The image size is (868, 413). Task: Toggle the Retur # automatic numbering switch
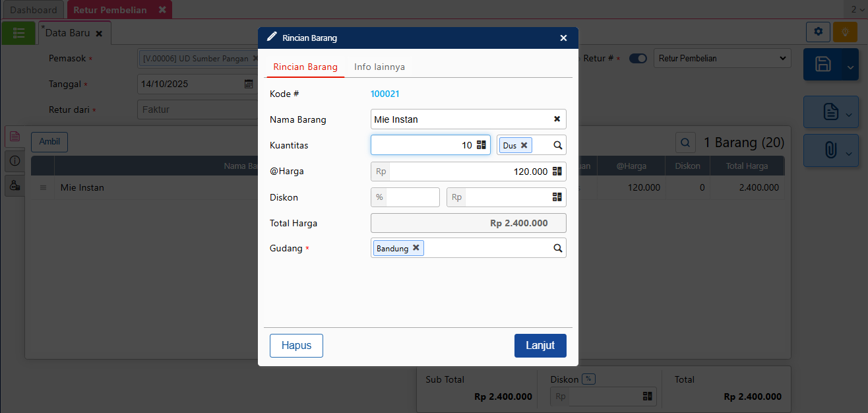point(638,58)
